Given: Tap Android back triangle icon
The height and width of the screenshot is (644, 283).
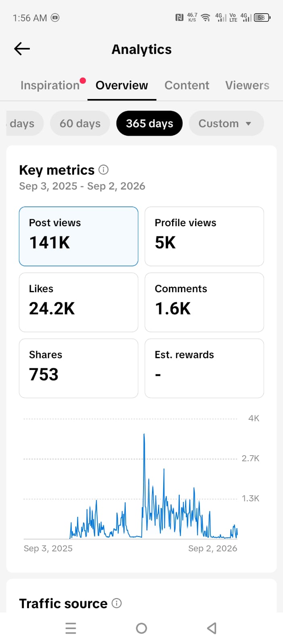Looking at the screenshot, I should 212,628.
